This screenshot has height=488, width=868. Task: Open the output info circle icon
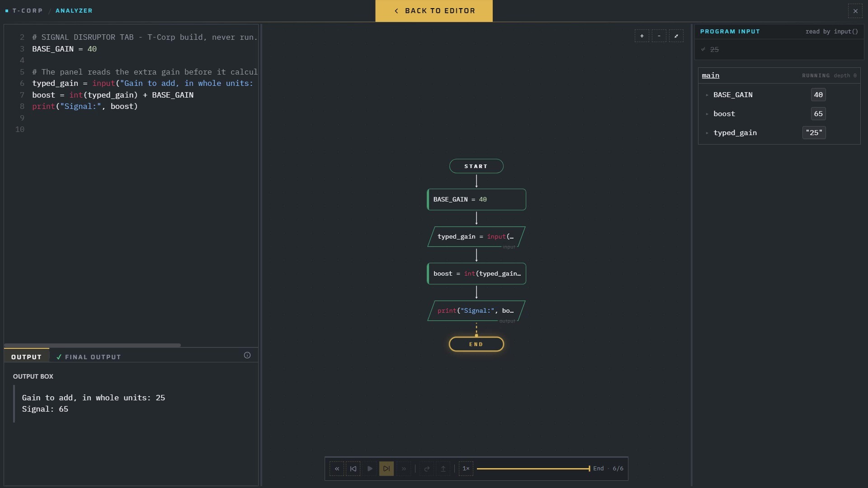point(247,355)
